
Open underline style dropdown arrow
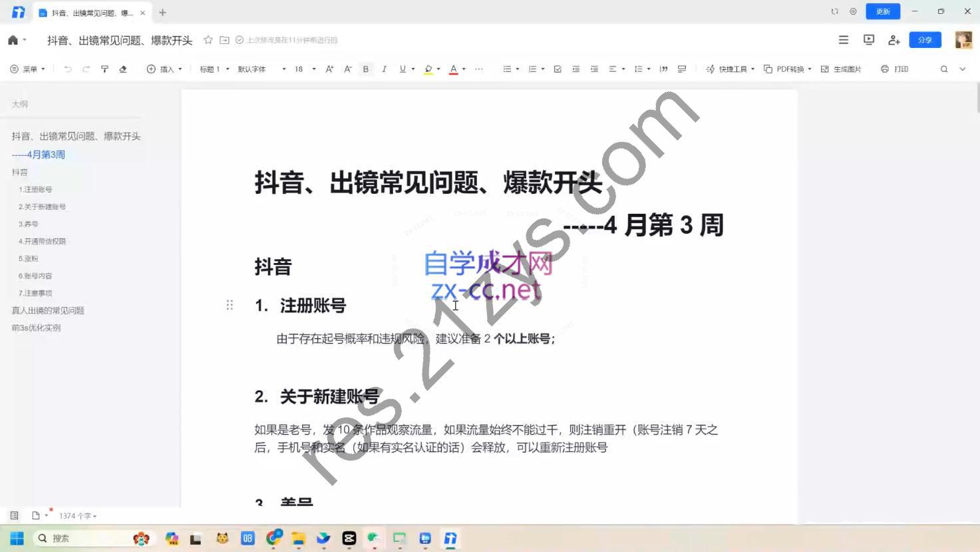(413, 69)
